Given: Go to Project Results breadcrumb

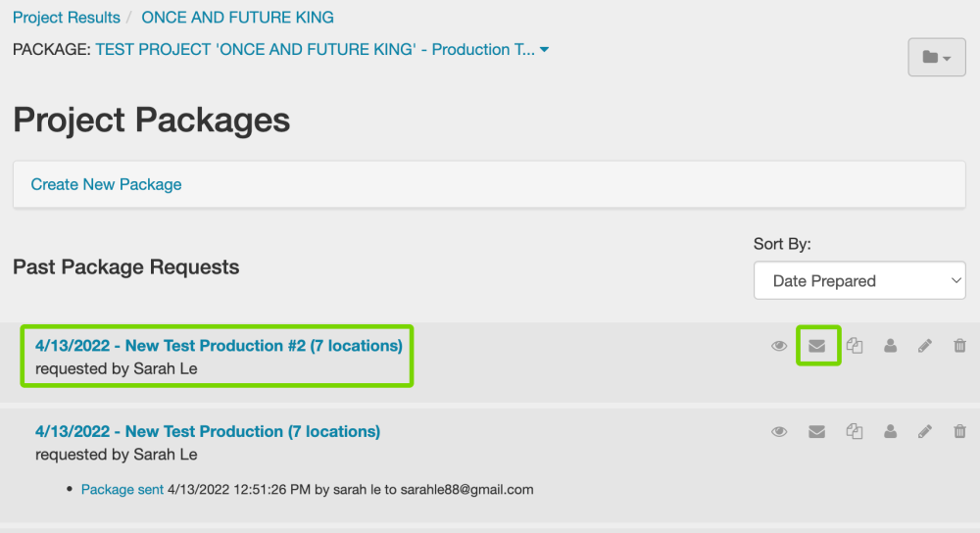Looking at the screenshot, I should [67, 18].
